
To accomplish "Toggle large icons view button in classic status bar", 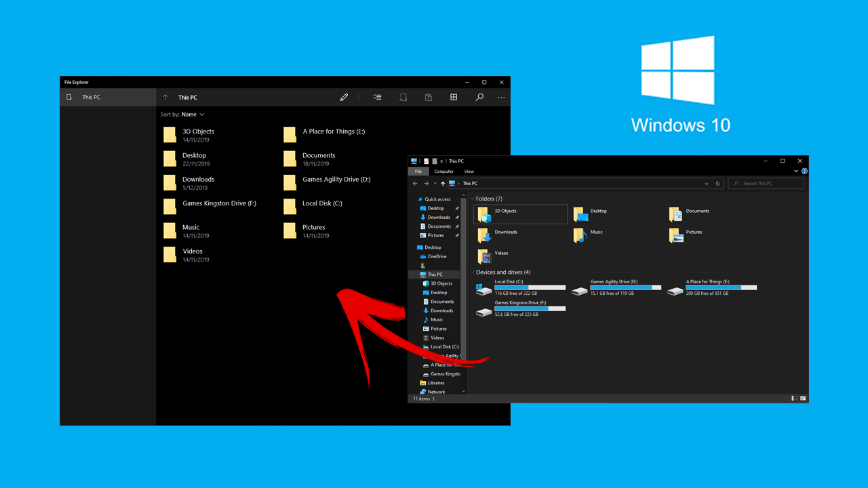I will tap(803, 399).
